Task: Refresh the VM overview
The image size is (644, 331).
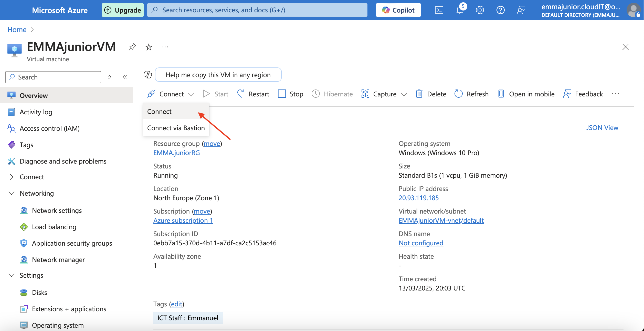Action: click(x=471, y=94)
